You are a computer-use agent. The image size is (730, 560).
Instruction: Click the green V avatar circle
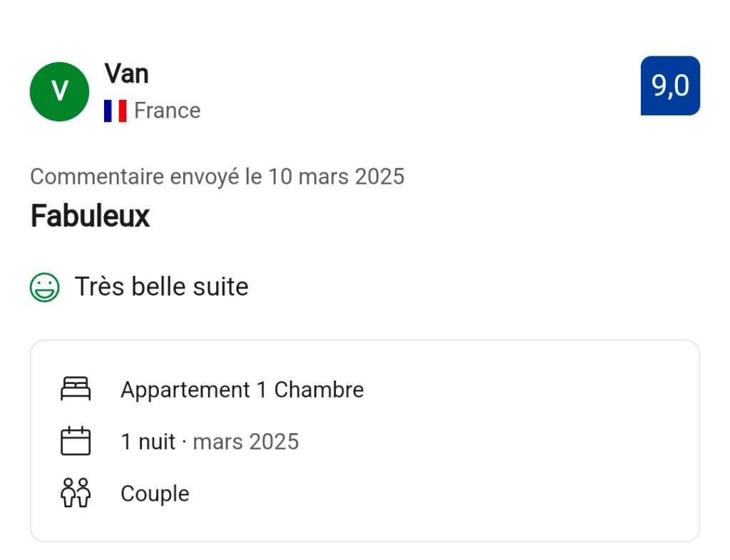coord(59,92)
